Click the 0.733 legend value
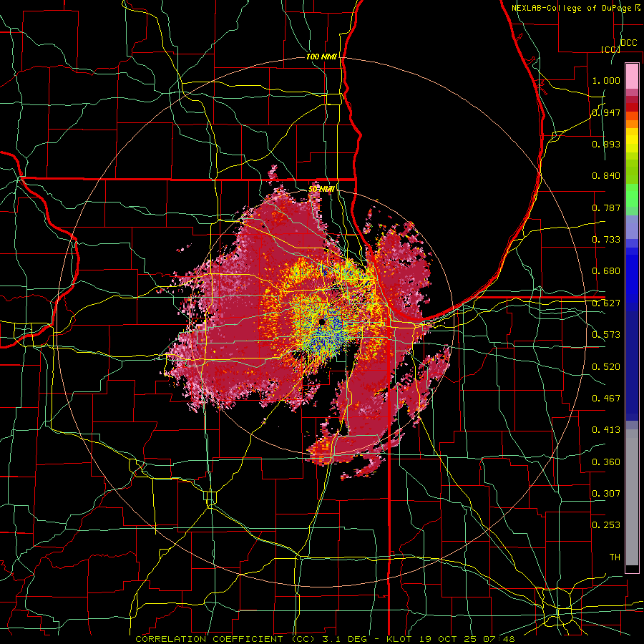 point(606,240)
